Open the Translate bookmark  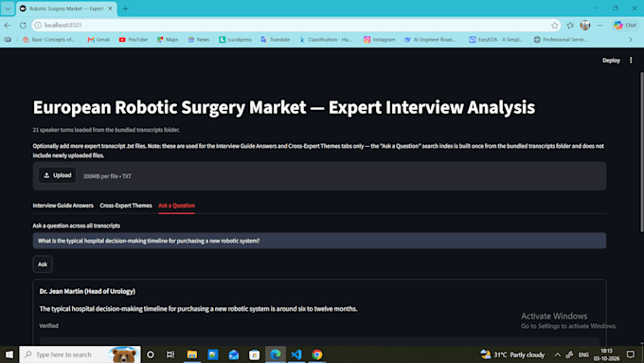276,40
